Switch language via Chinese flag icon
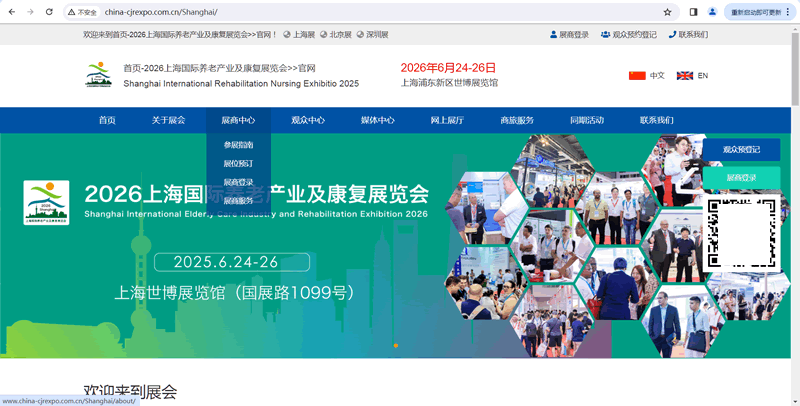800x406 pixels. pyautogui.click(x=637, y=76)
